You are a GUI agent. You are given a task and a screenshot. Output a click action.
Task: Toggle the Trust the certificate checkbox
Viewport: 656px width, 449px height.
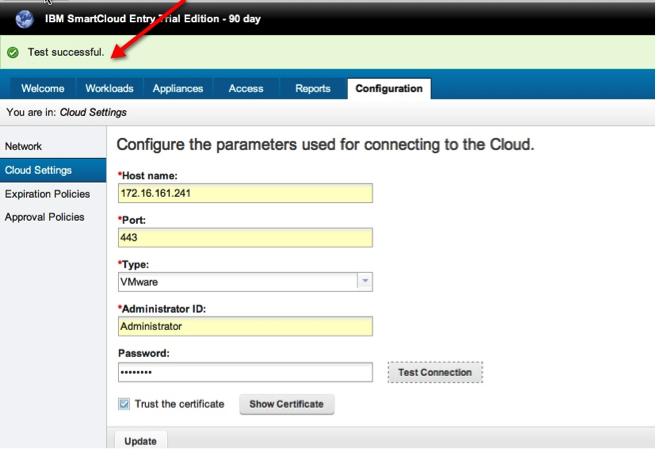124,404
